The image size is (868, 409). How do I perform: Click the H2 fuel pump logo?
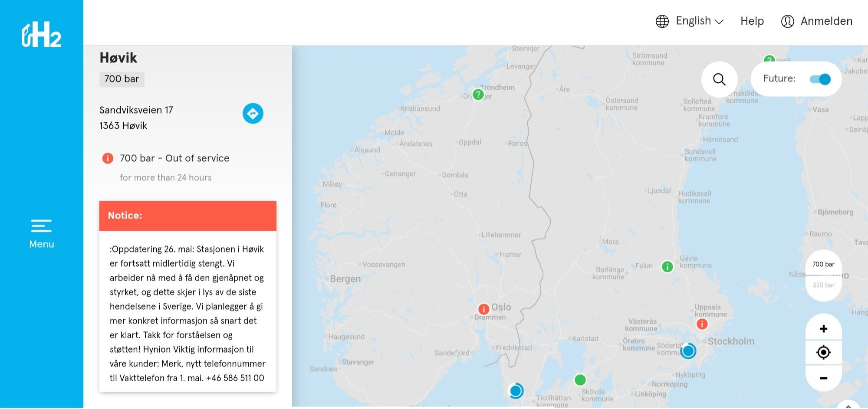pos(41,34)
